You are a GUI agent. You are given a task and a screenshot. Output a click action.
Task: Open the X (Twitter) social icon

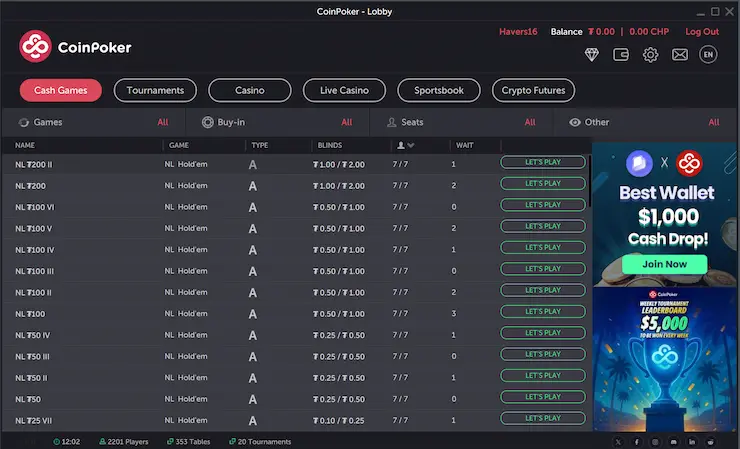(618, 442)
